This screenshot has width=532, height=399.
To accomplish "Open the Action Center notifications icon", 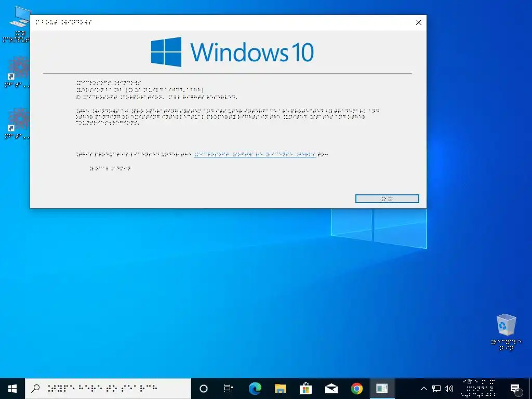I will [x=515, y=389].
